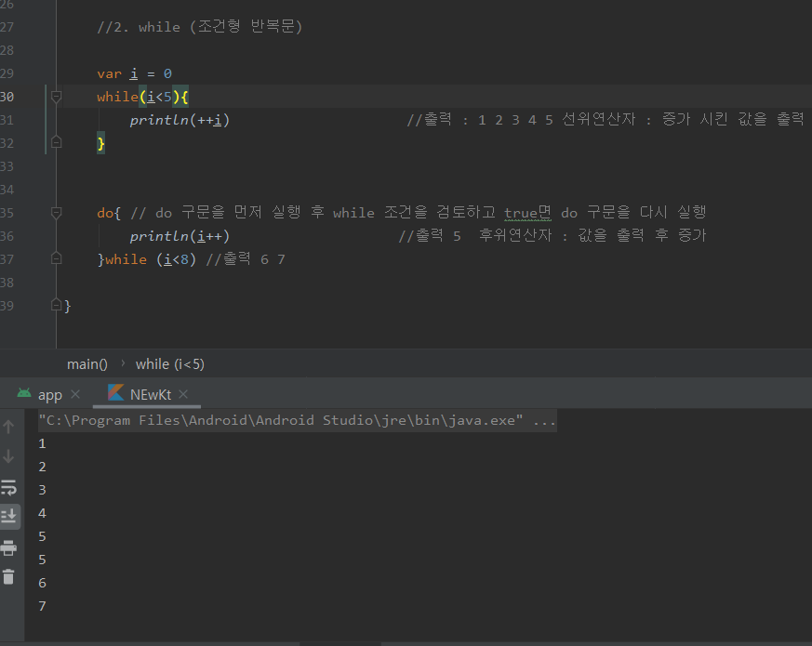Click the horizontal scrollbar below console

340,644
